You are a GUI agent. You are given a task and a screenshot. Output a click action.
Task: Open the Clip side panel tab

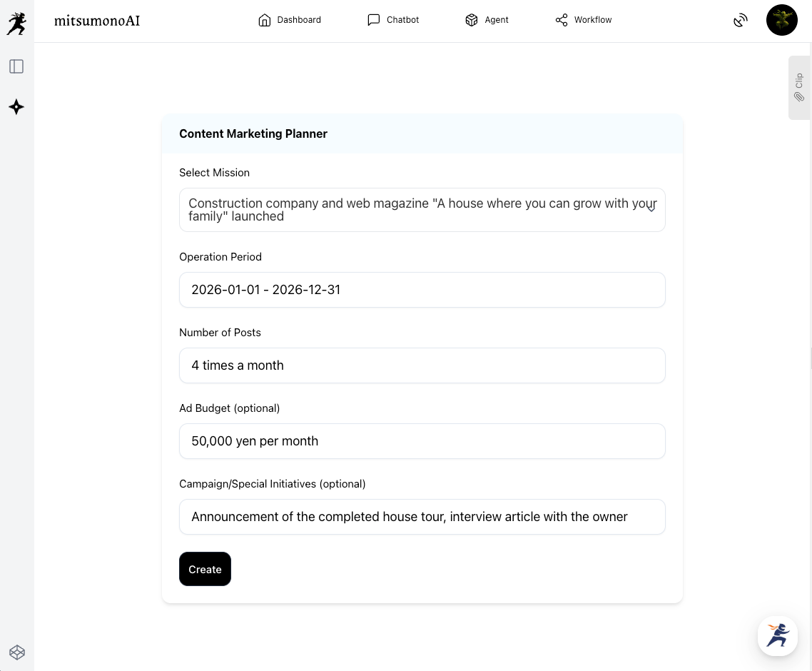pos(799,87)
